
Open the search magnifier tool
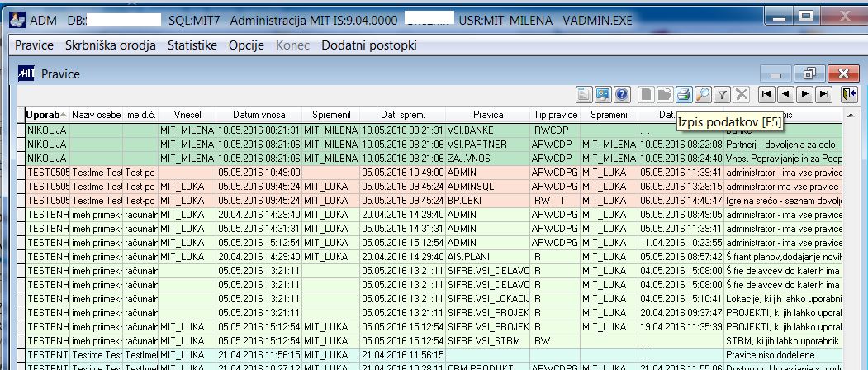703,95
